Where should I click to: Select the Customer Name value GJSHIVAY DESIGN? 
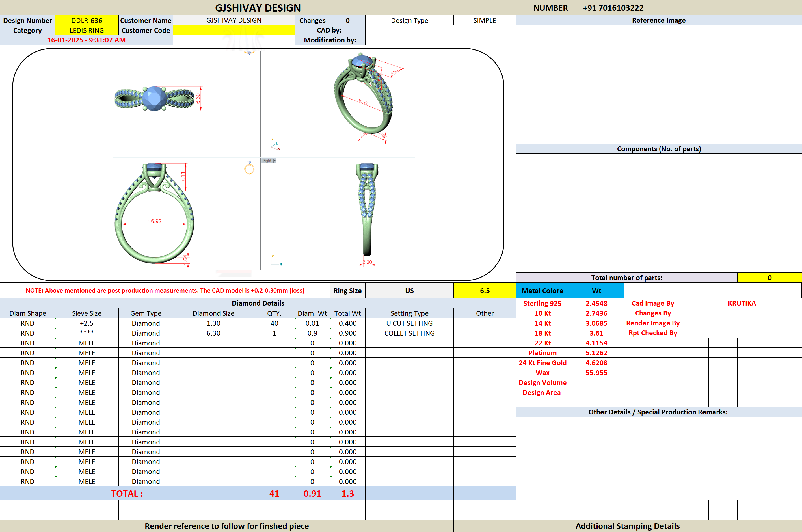pos(234,20)
